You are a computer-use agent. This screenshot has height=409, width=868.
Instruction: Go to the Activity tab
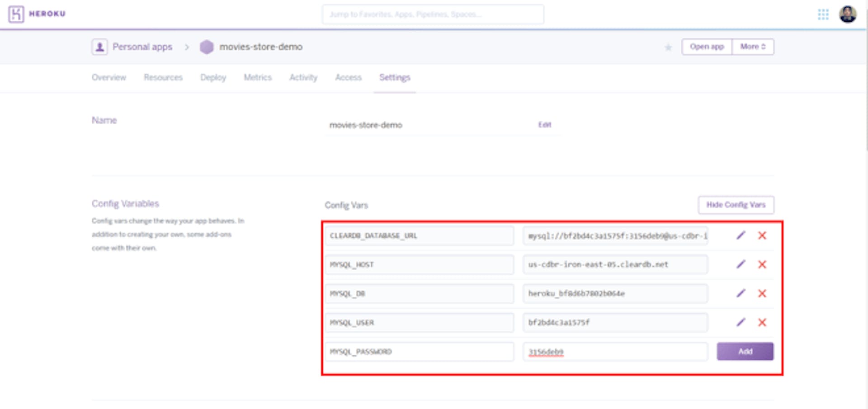point(303,77)
